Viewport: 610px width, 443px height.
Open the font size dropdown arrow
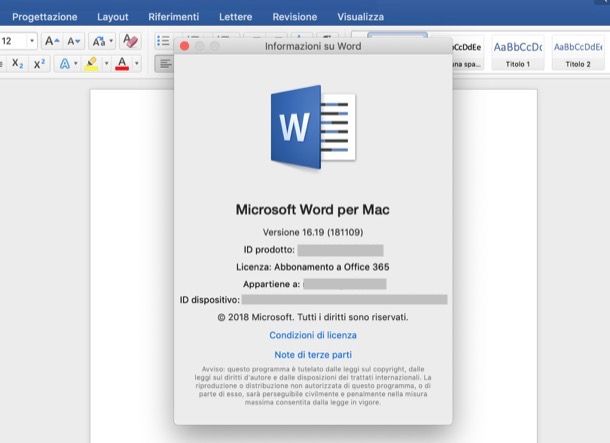(x=32, y=40)
